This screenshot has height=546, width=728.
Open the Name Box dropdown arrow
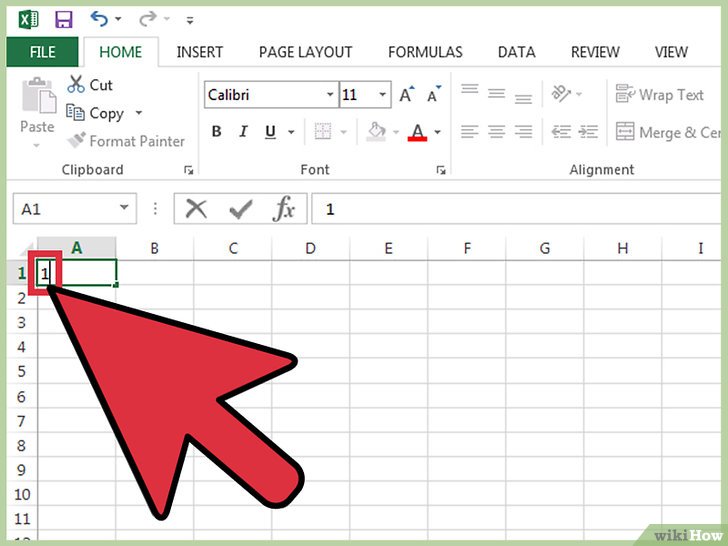pyautogui.click(x=124, y=207)
